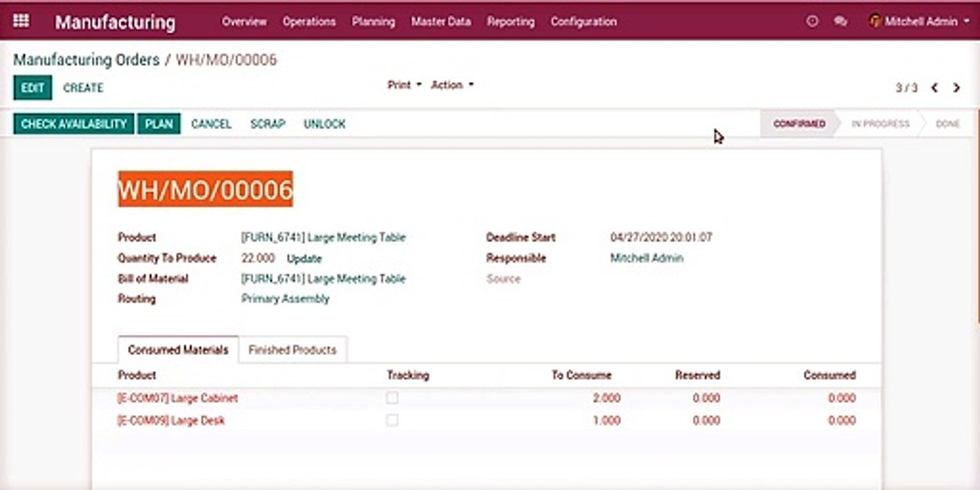This screenshot has height=490, width=980.
Task: Click the 3 / 3 pager counter
Action: [906, 88]
